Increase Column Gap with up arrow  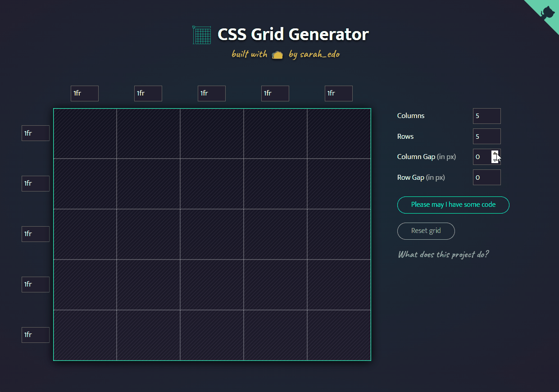tap(495, 154)
